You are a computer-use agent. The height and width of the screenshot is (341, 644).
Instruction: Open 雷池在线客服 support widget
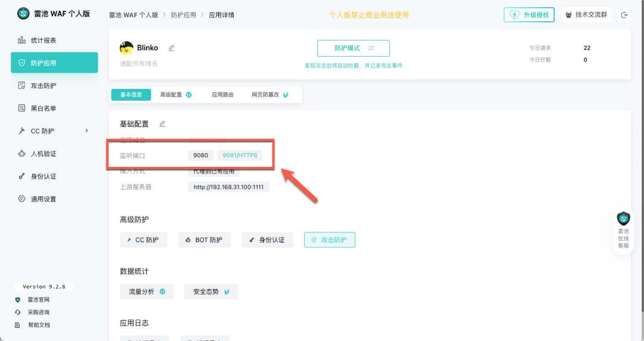(x=624, y=231)
